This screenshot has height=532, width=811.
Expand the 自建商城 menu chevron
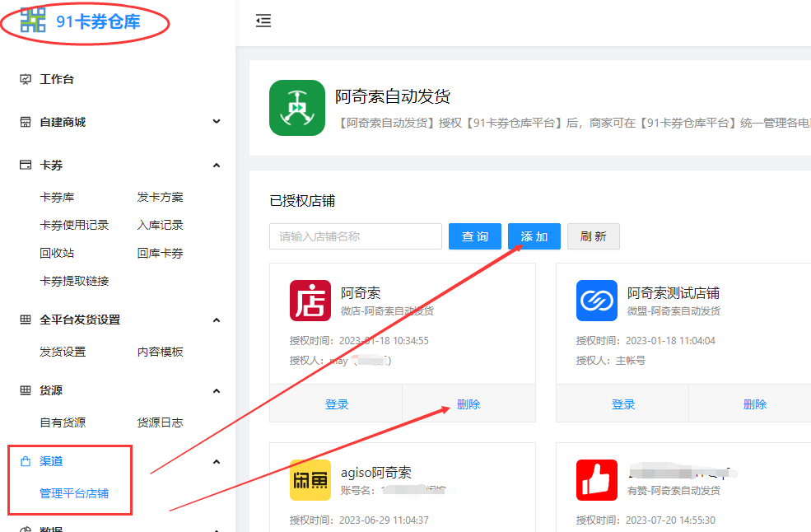(217, 122)
